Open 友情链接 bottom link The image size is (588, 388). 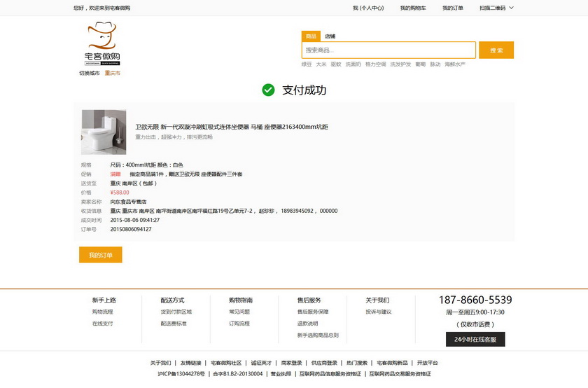coord(191,363)
